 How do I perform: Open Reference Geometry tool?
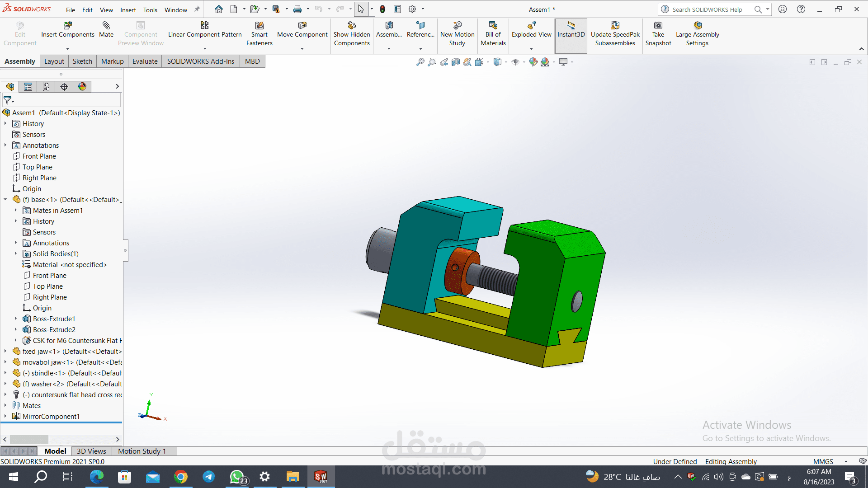click(420, 30)
